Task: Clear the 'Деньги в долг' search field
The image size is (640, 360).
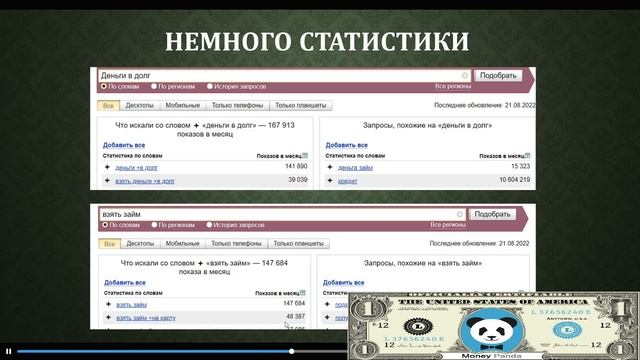Action: click(464, 76)
